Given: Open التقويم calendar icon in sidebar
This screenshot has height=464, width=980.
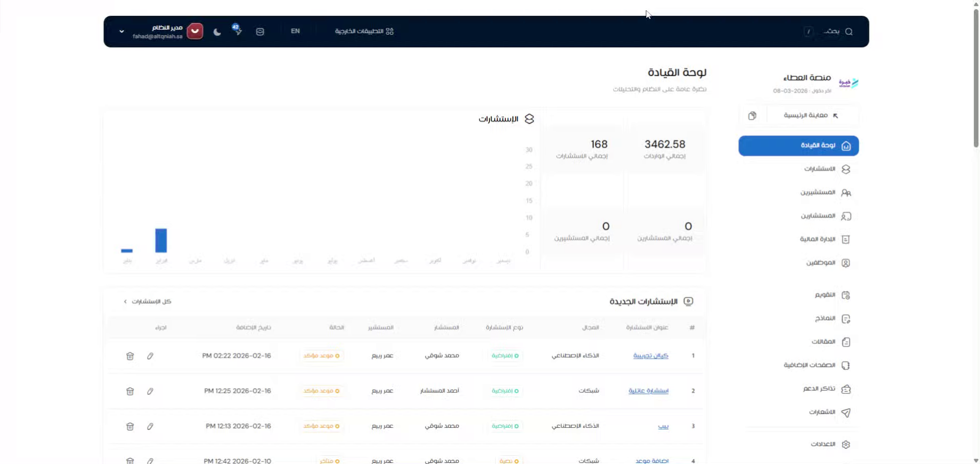Looking at the screenshot, I should [846, 295].
